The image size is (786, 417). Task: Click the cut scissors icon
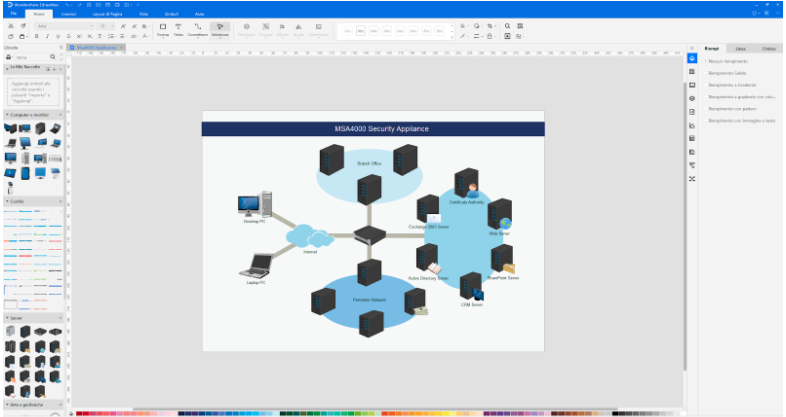(x=11, y=26)
